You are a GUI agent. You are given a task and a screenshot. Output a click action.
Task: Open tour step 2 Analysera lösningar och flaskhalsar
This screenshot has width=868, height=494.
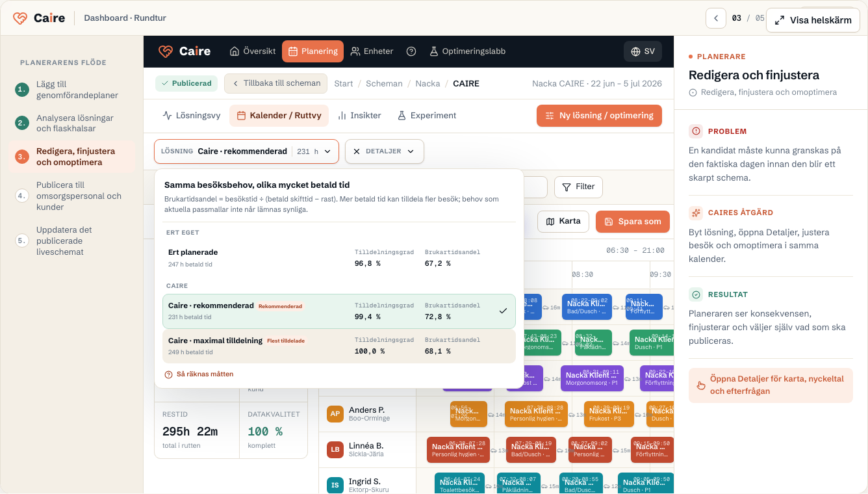point(72,123)
